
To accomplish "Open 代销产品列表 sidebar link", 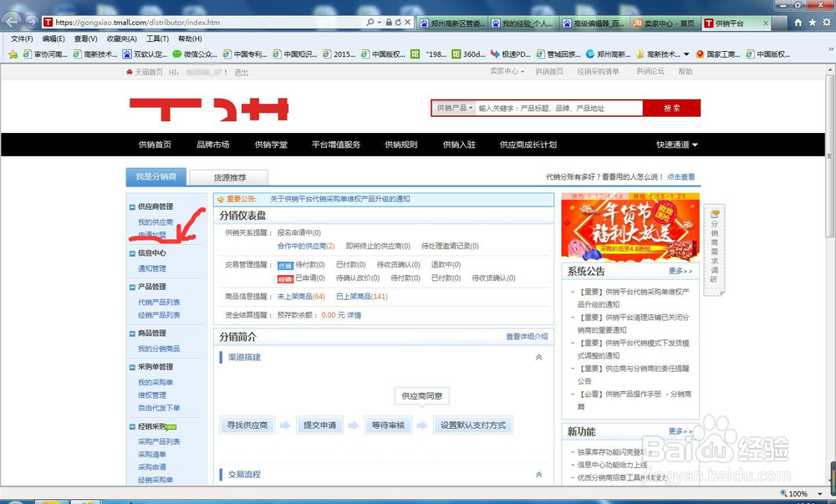I will click(x=159, y=302).
